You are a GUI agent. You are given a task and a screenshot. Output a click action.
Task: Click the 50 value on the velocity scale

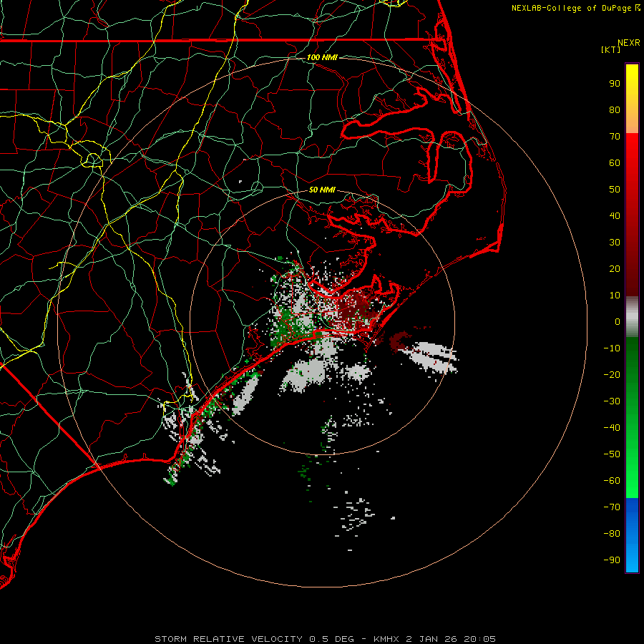[615, 190]
